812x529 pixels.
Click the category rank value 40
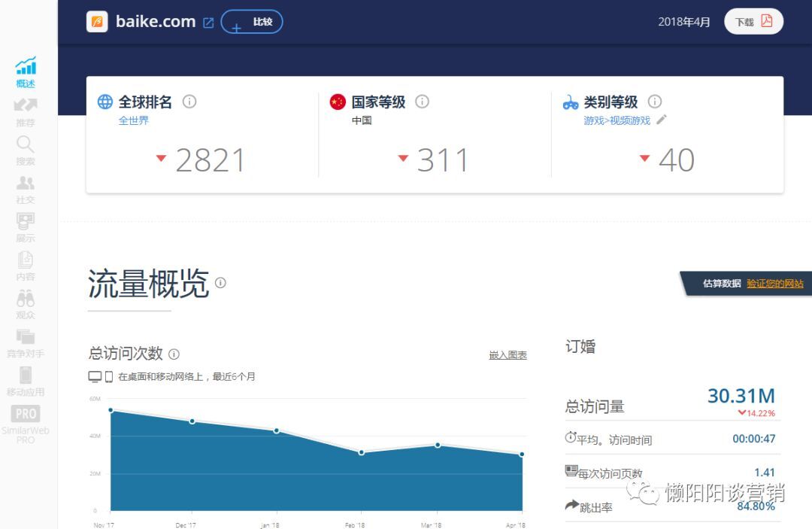pos(677,160)
